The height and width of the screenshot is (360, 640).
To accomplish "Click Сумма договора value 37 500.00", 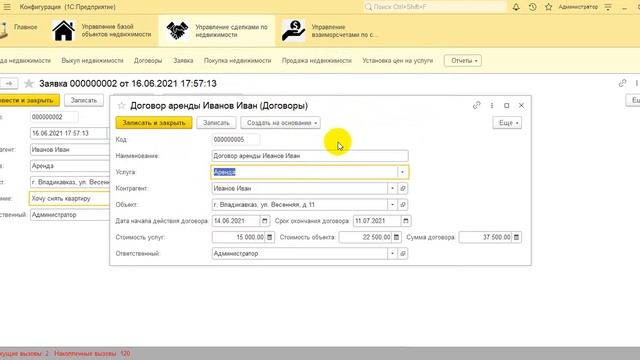I will pyautogui.click(x=485, y=237).
